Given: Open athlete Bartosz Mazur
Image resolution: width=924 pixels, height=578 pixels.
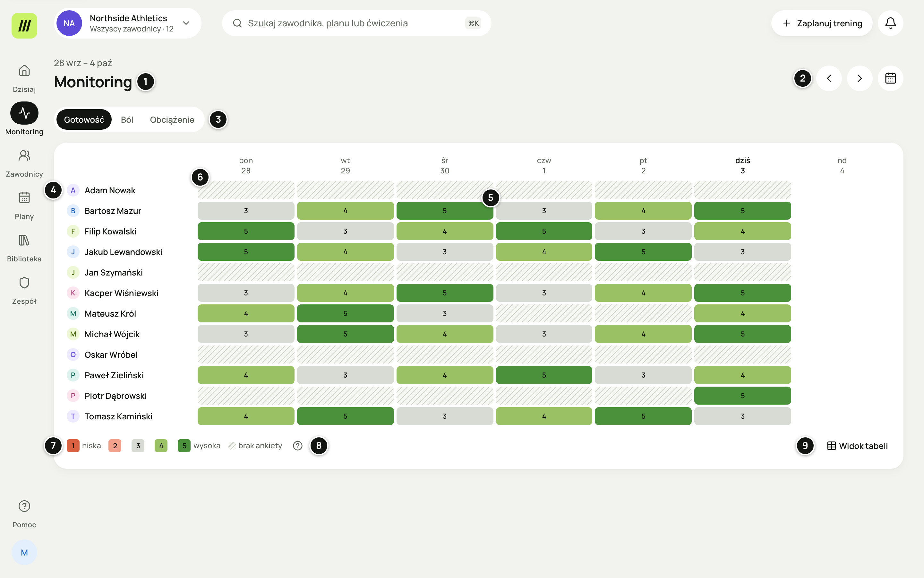Looking at the screenshot, I should (113, 211).
